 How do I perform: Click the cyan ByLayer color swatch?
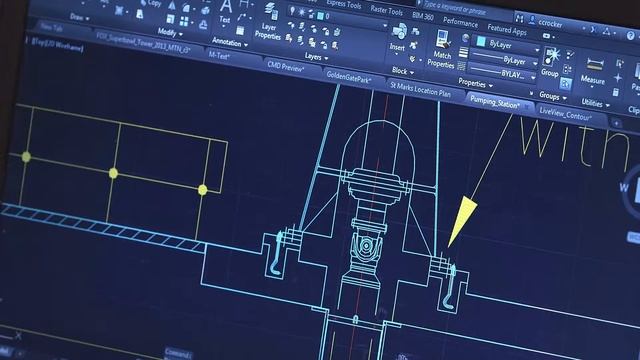point(481,41)
